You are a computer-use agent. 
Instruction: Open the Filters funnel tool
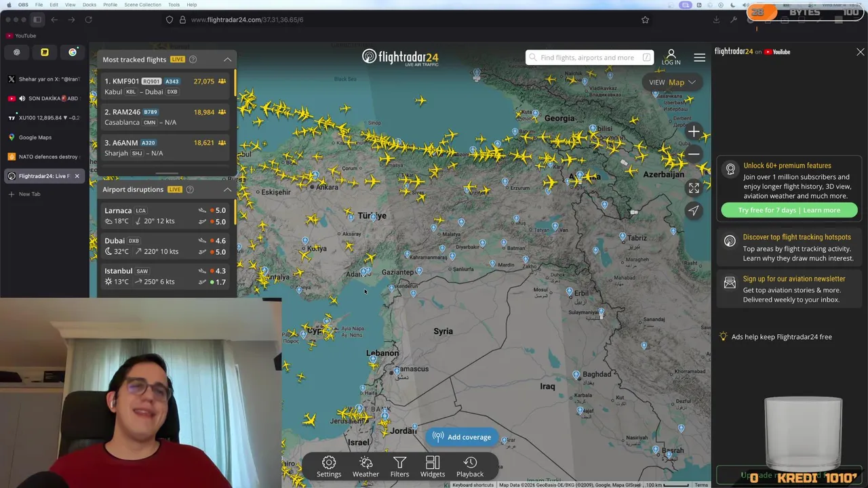pos(399,466)
